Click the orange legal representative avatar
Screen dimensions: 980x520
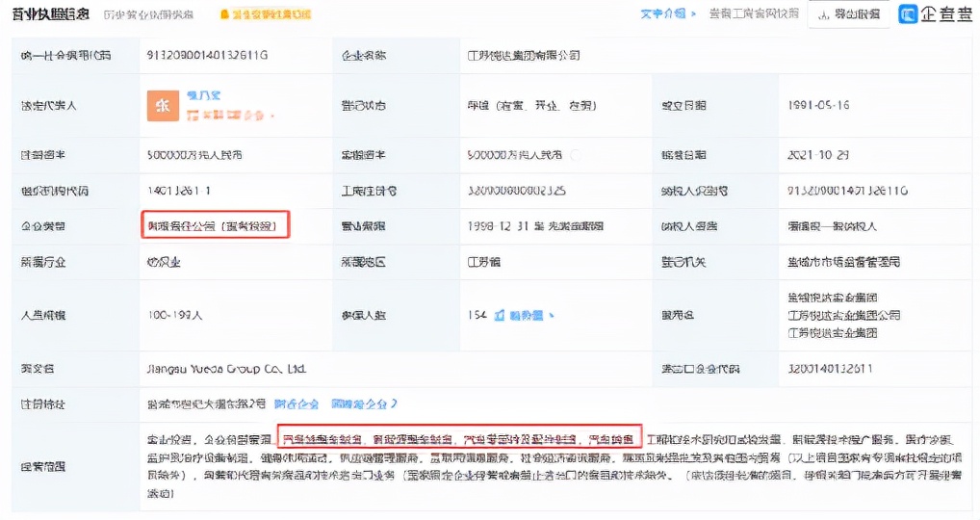click(x=163, y=106)
